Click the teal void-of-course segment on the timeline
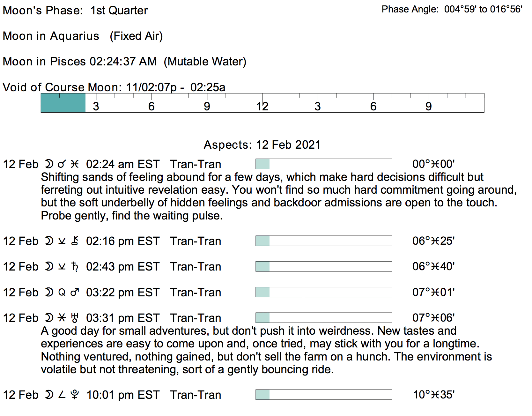Viewport: 532px width, 416px height. (x=63, y=103)
